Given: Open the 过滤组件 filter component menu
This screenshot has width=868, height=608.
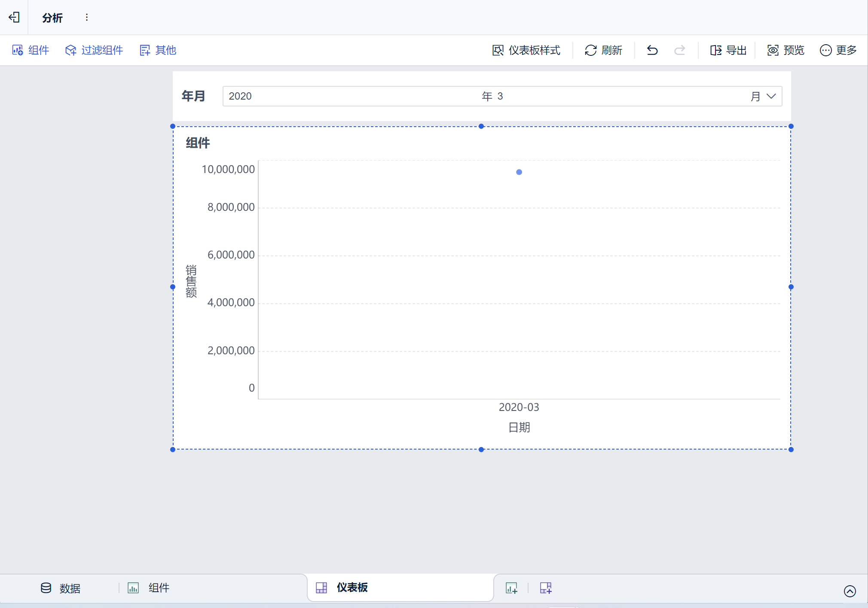Looking at the screenshot, I should [x=94, y=50].
